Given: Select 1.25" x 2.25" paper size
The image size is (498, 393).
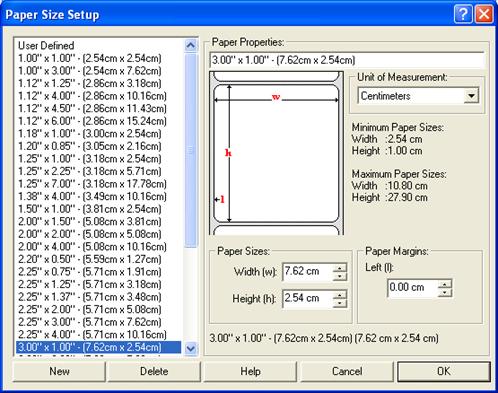Looking at the screenshot, I should click(99, 171).
